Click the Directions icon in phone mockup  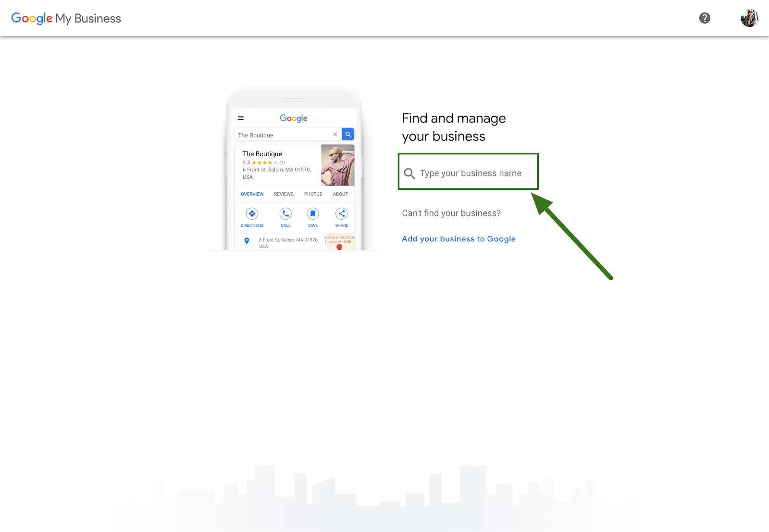252,214
